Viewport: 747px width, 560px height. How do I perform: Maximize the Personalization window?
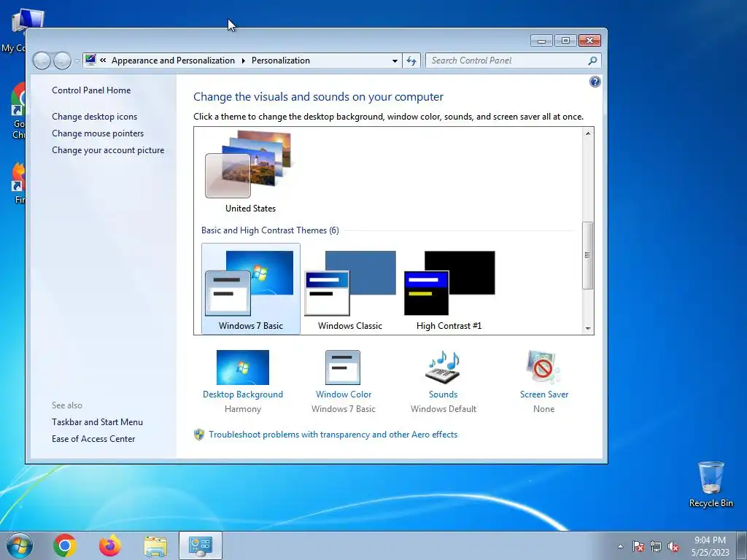coord(565,41)
